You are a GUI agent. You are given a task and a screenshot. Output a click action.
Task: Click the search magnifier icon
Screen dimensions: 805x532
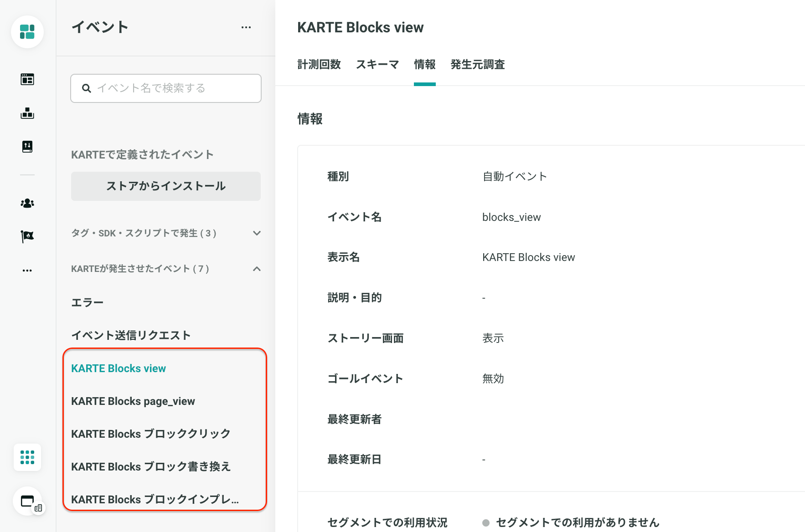[x=87, y=88]
